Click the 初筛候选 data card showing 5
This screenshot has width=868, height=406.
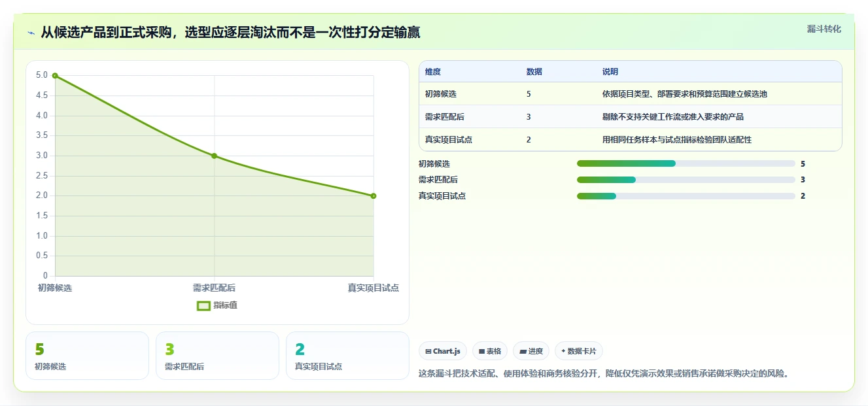pyautogui.click(x=87, y=356)
